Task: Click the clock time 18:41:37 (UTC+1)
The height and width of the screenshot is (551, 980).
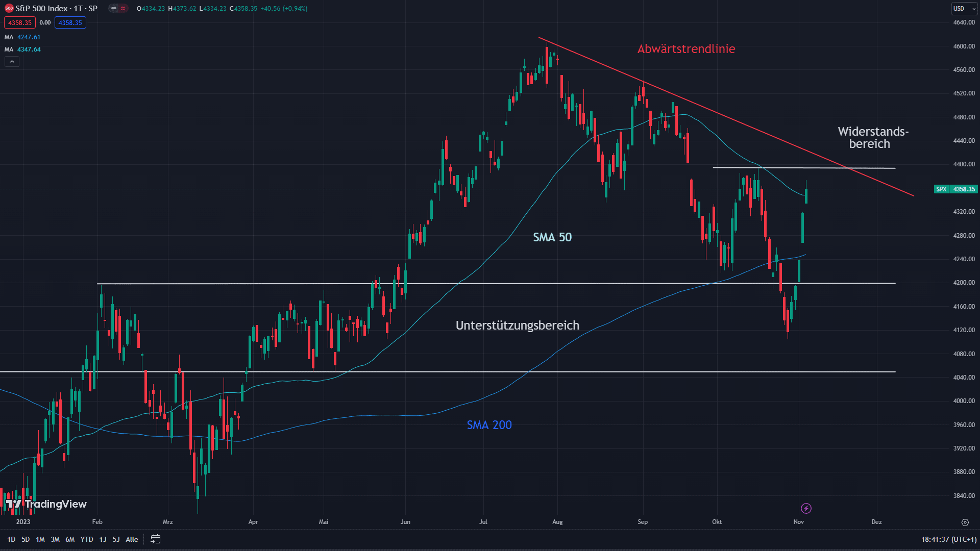Action: click(949, 539)
